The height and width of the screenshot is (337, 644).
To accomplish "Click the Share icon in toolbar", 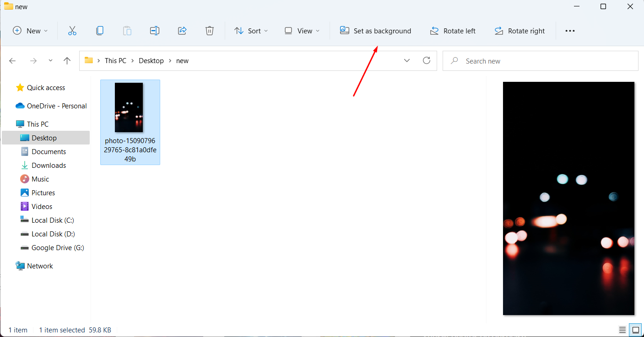I will pos(182,31).
